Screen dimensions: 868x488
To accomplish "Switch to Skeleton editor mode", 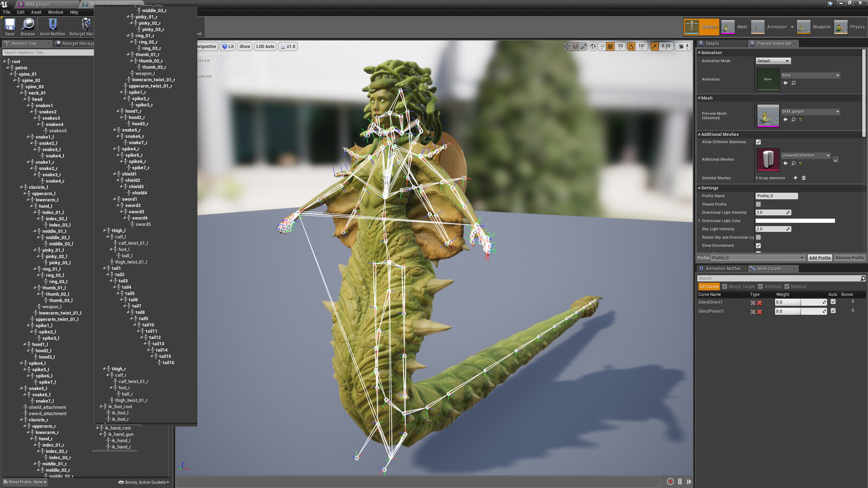I will tap(701, 27).
